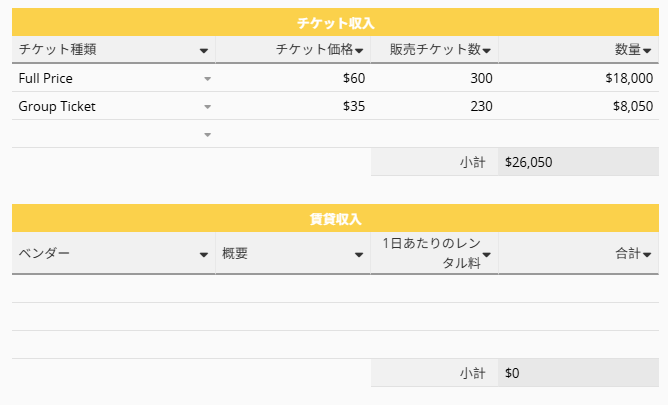Select the 230 tickets sold cell
Image resolution: width=668 pixels, height=405 pixels.
pyautogui.click(x=435, y=106)
